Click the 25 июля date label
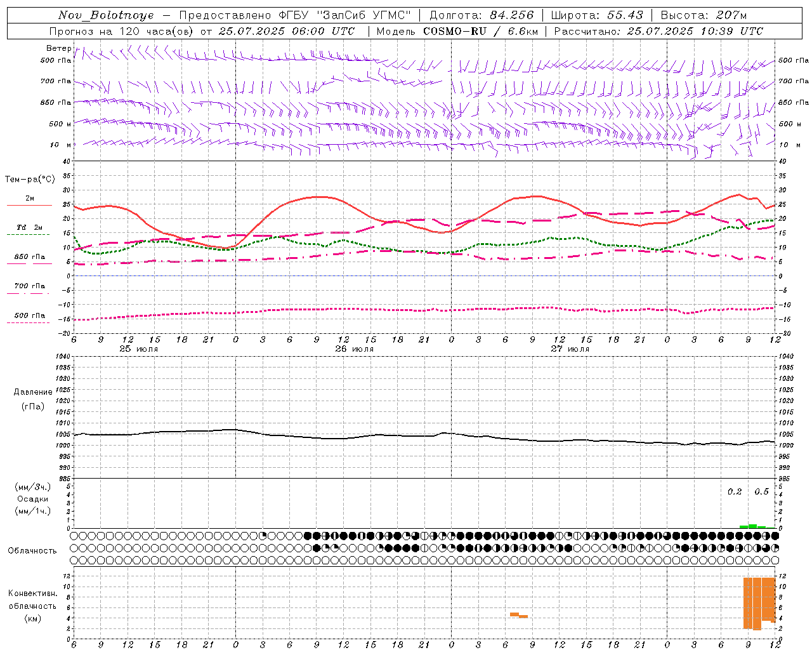Screen dimensions: 812x650 139,349
